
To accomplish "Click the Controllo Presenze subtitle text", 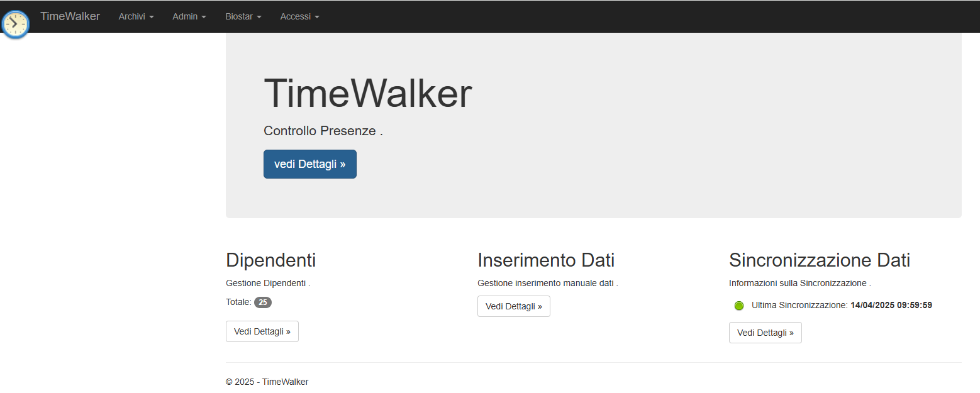I will pos(323,131).
